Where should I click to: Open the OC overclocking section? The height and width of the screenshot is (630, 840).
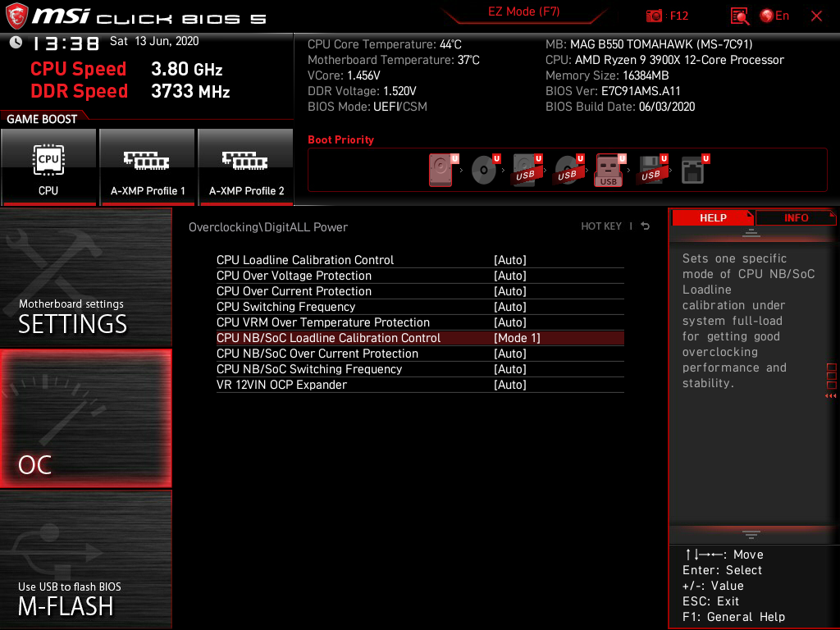[x=85, y=419]
